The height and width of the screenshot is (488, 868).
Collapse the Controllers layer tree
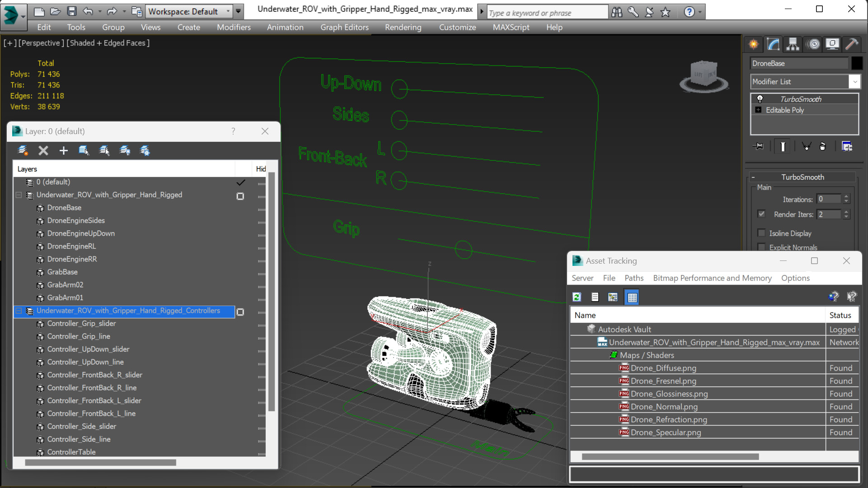click(x=19, y=311)
